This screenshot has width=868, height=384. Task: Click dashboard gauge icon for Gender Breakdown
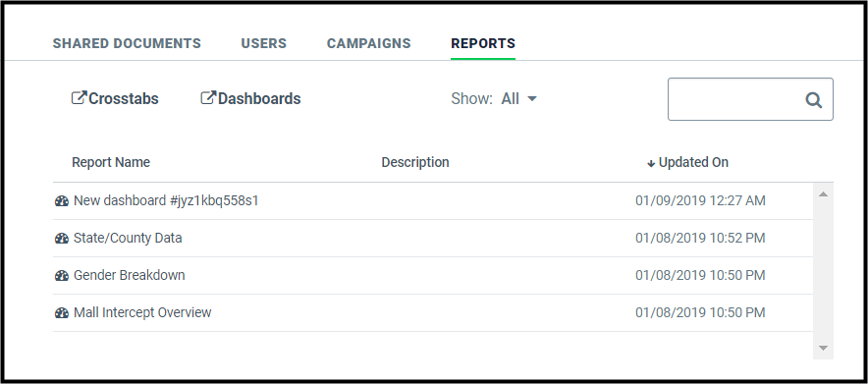(62, 276)
